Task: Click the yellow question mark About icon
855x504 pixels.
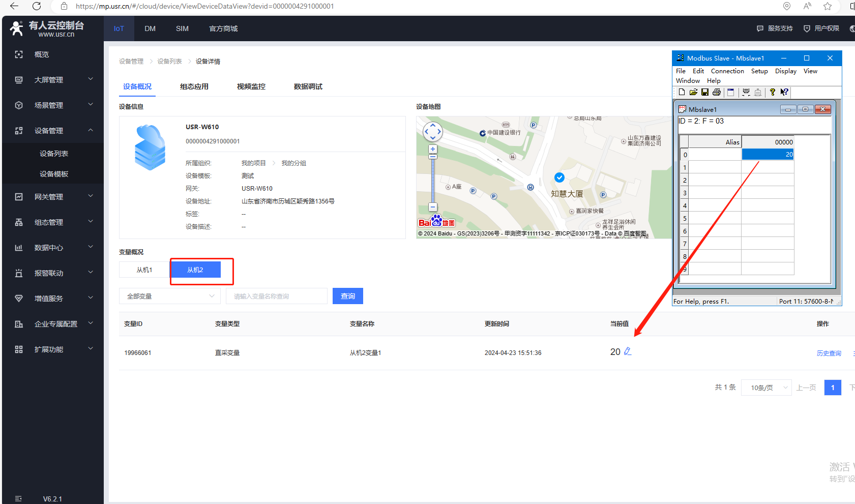Action: point(772,92)
